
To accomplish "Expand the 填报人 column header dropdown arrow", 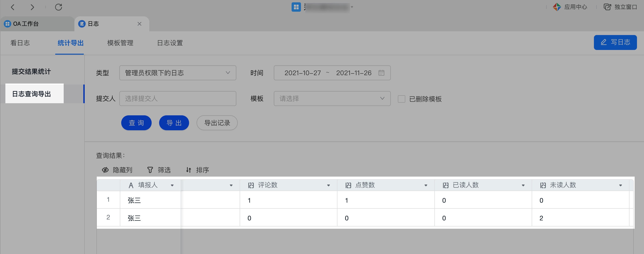I will [x=172, y=185].
